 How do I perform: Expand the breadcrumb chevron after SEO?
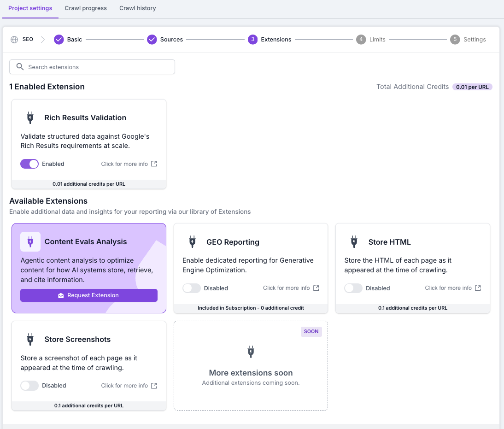click(43, 40)
